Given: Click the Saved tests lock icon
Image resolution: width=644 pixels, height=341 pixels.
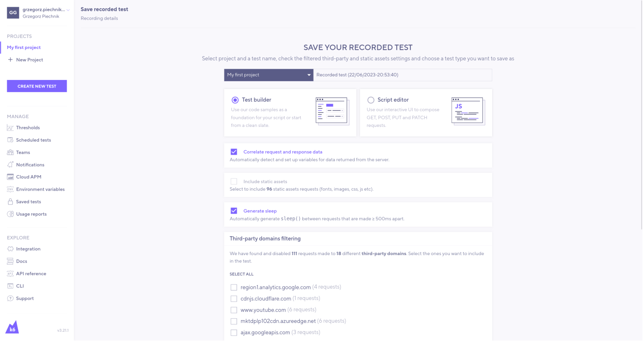Looking at the screenshot, I should (x=10, y=201).
